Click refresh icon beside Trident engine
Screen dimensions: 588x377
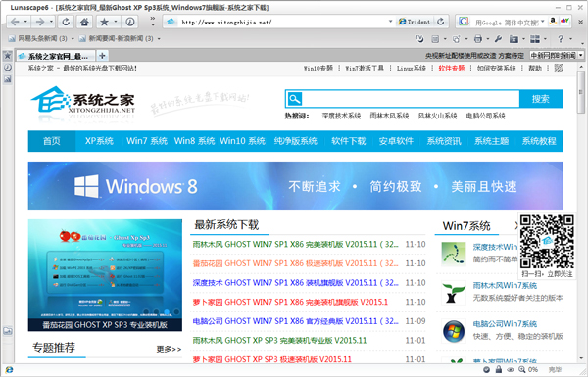(x=441, y=22)
